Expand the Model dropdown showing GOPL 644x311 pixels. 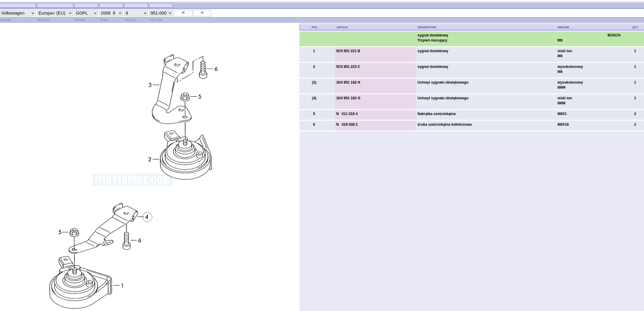click(x=86, y=13)
